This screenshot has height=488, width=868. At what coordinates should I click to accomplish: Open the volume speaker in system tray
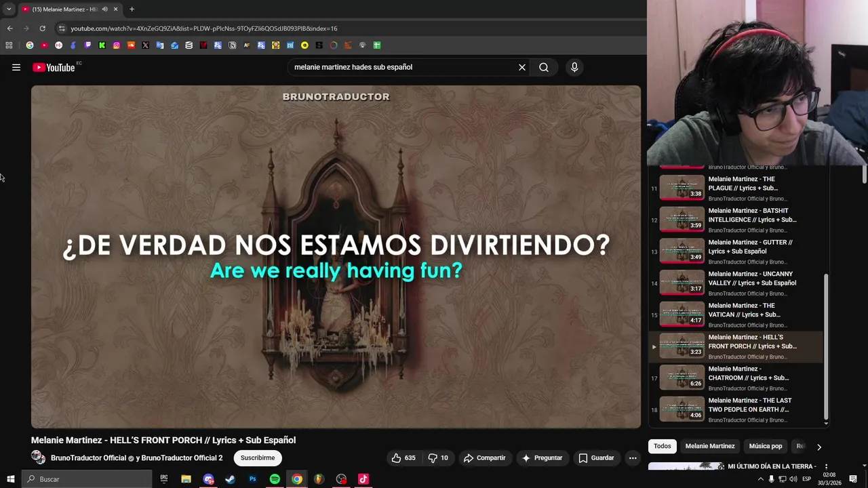coord(793,479)
